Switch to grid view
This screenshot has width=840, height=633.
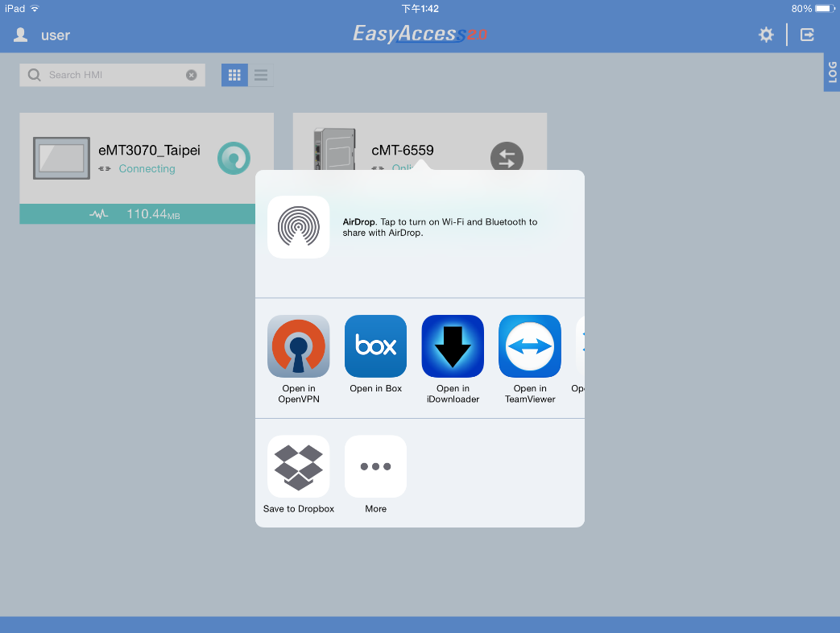click(x=234, y=75)
